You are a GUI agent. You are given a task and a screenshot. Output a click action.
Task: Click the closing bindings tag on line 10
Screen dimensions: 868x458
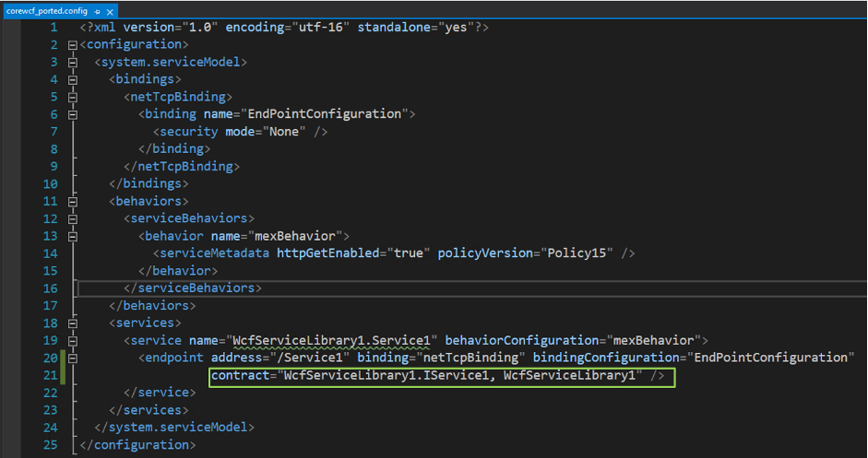pos(149,183)
